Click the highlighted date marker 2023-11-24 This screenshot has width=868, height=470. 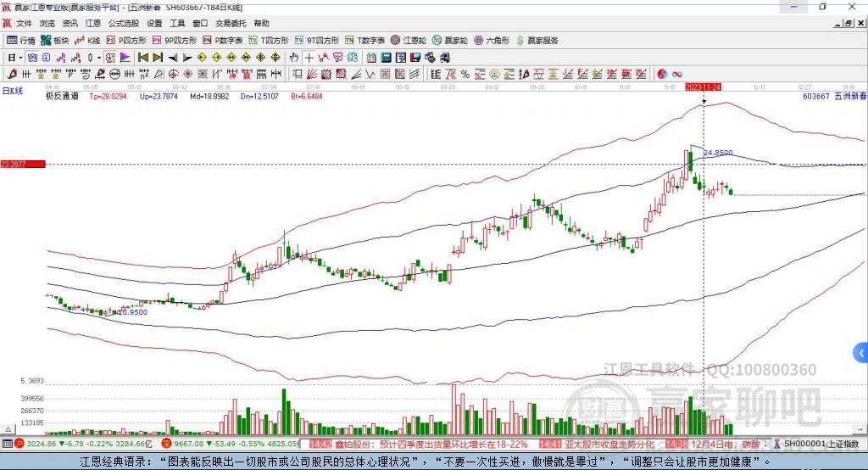coord(703,87)
